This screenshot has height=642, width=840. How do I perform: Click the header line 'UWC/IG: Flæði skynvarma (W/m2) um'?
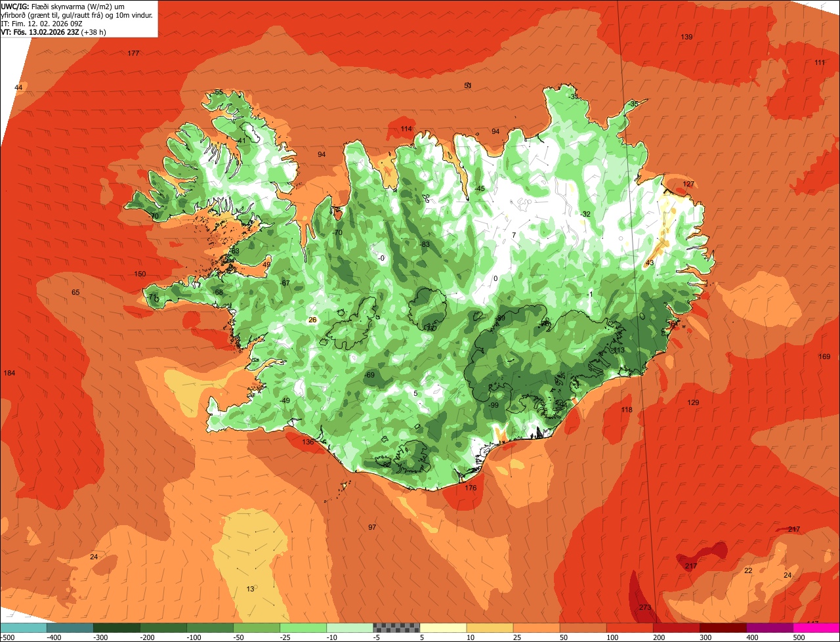point(63,6)
